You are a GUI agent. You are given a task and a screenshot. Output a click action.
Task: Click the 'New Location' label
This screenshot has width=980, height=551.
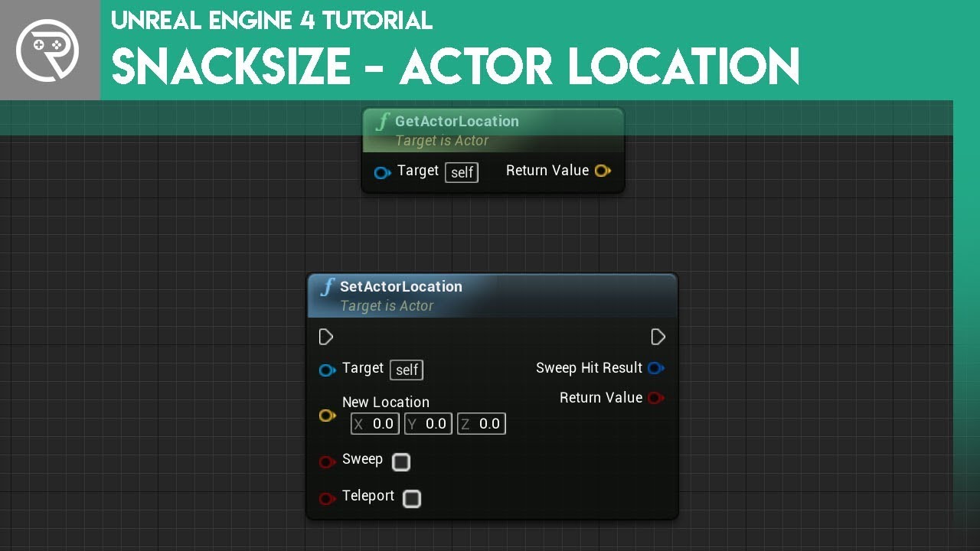(386, 402)
